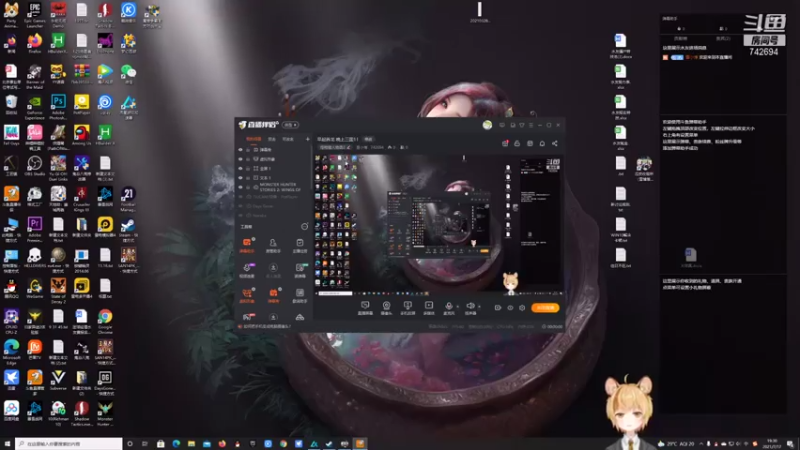Open Epic Games Launcher desktop shortcut
The image size is (800, 450).
click(x=35, y=15)
